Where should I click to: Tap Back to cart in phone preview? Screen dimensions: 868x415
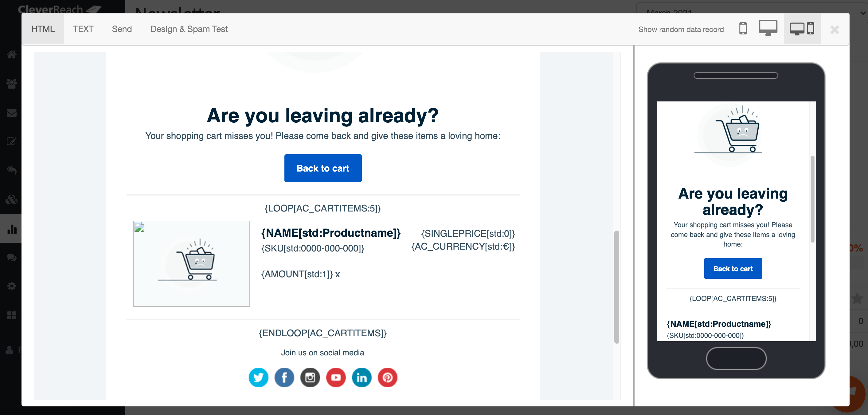[733, 268]
